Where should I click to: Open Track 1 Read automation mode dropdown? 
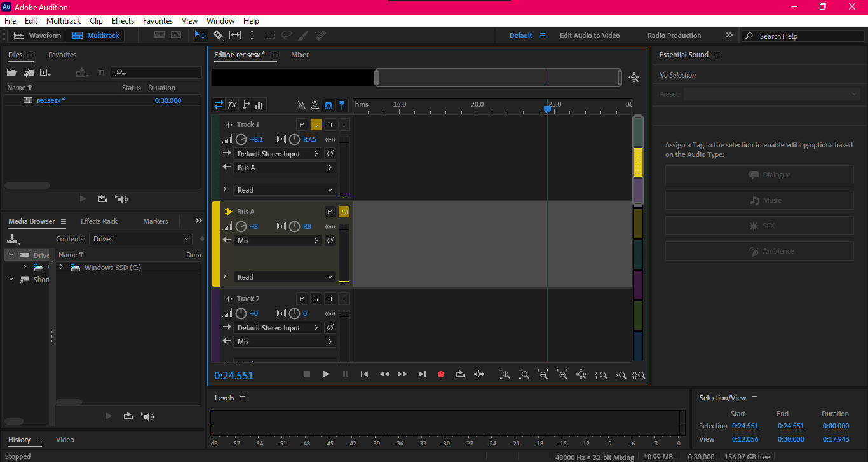(x=285, y=190)
